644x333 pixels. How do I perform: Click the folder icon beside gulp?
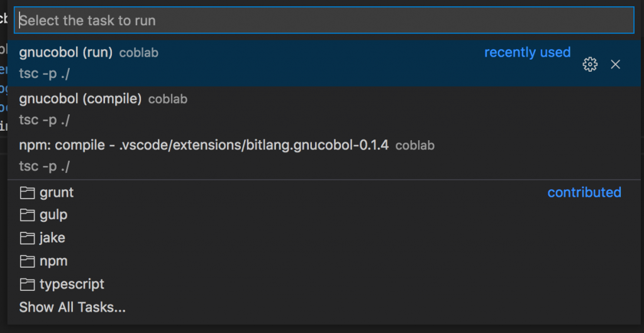pos(27,216)
